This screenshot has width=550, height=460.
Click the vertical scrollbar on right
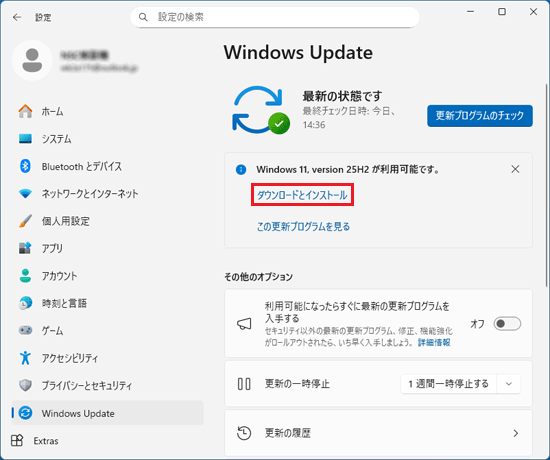pos(546,186)
